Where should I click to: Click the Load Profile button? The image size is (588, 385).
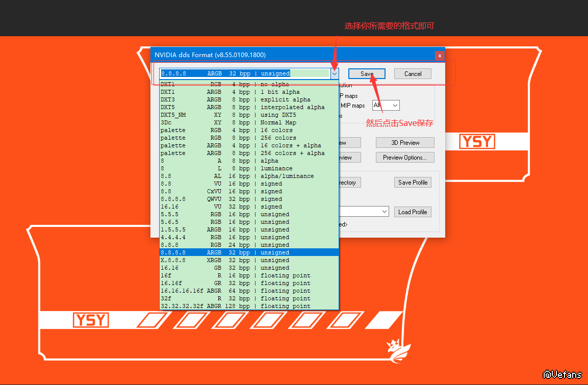point(413,212)
